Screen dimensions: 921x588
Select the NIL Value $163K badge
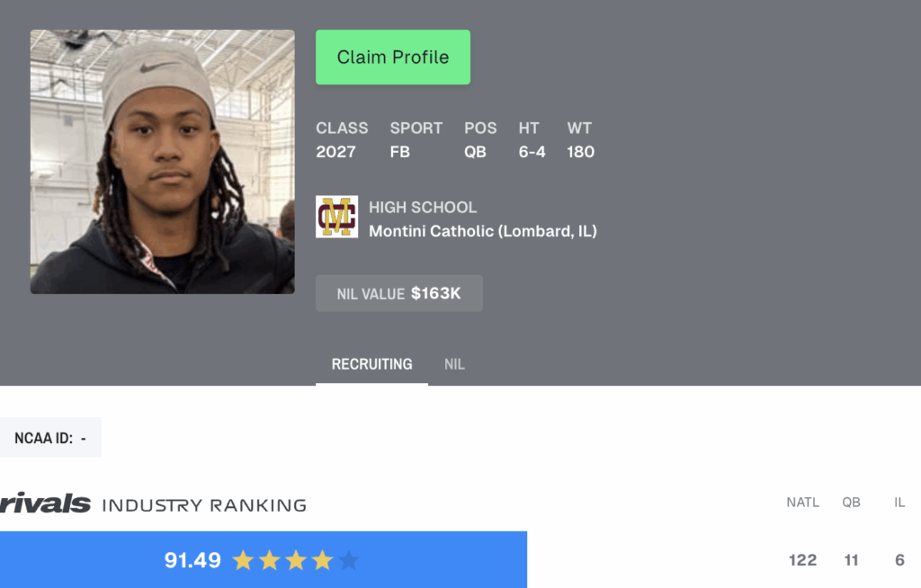398,293
